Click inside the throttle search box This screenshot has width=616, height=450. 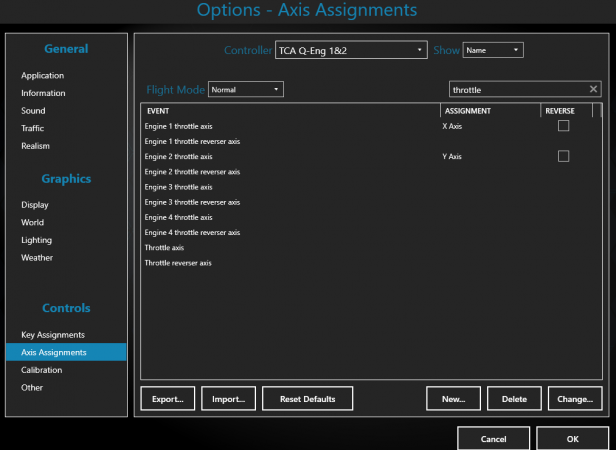(x=515, y=90)
